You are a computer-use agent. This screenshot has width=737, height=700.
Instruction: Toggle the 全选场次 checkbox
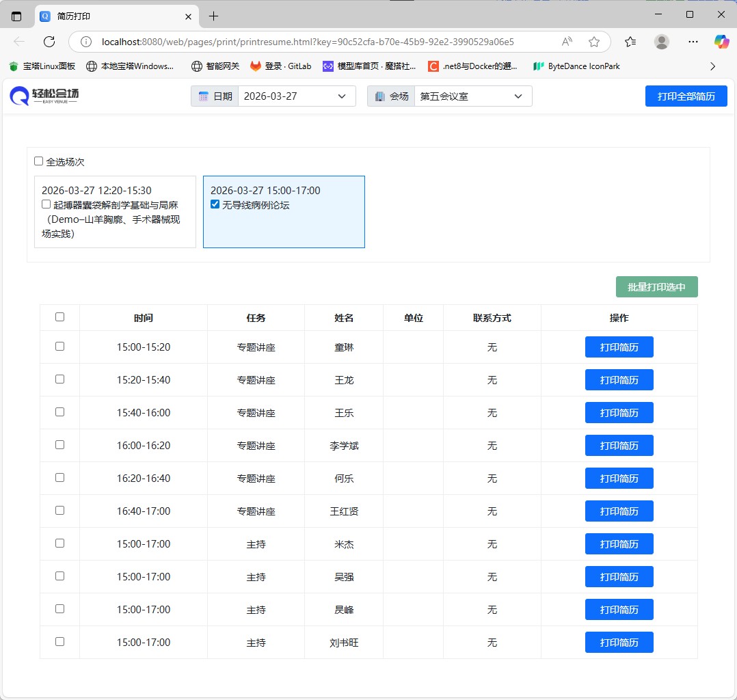39,161
